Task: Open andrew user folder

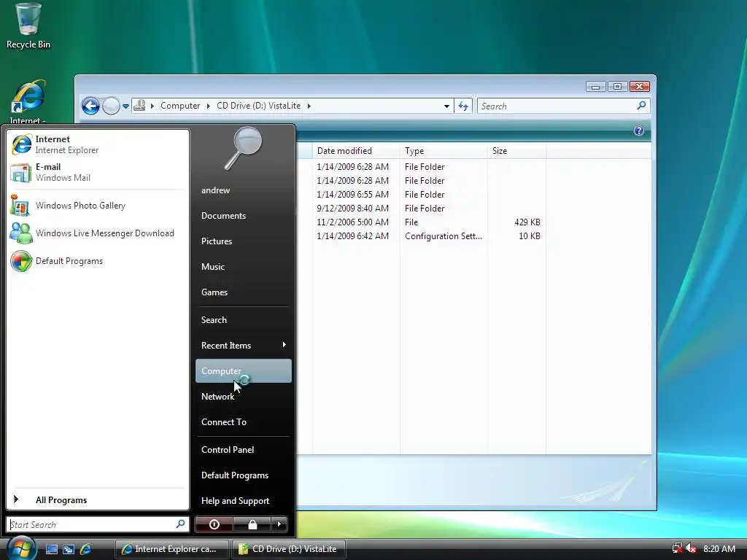Action: point(244,190)
